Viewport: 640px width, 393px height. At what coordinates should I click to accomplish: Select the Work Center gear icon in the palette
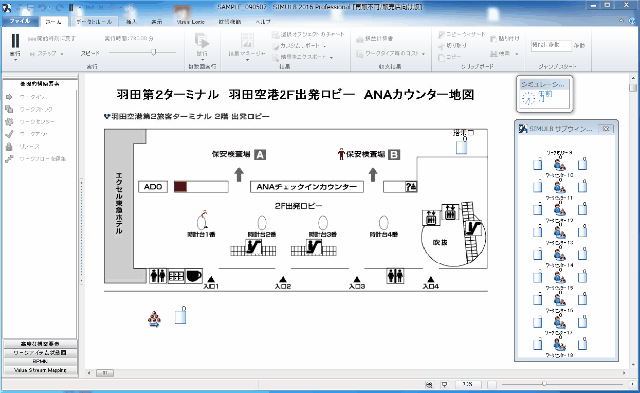(x=9, y=122)
